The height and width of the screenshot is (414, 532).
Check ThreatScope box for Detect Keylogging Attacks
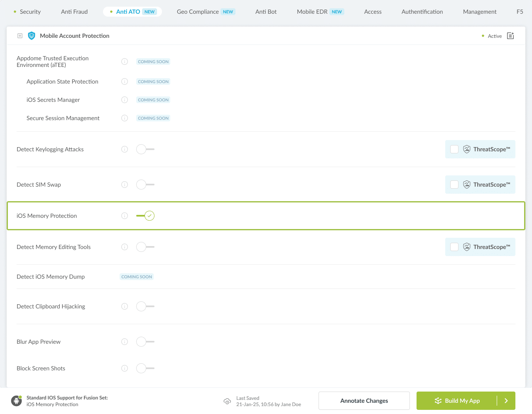tap(454, 149)
